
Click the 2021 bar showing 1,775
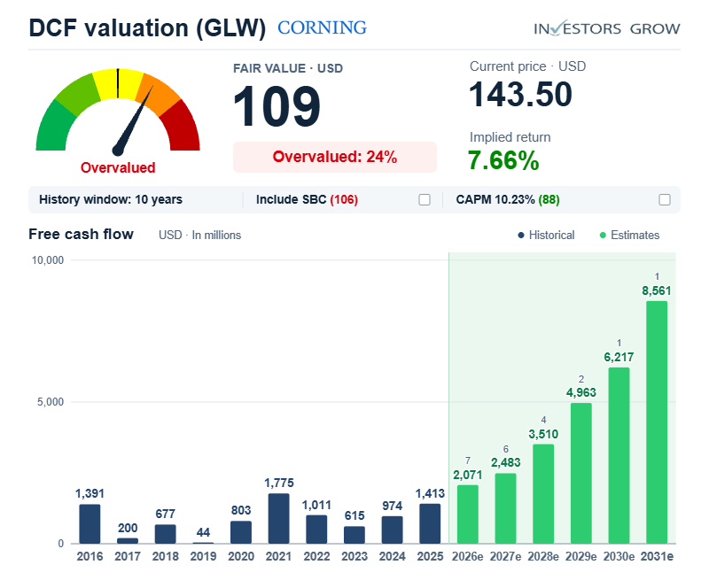pos(279,518)
